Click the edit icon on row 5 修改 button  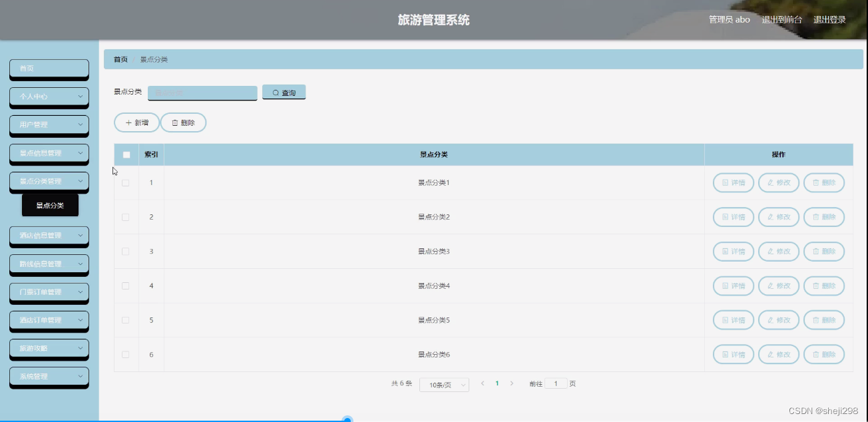tap(771, 320)
